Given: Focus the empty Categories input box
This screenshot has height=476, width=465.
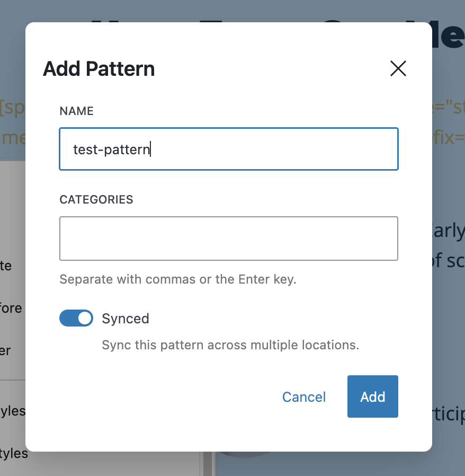Looking at the screenshot, I should (228, 239).
